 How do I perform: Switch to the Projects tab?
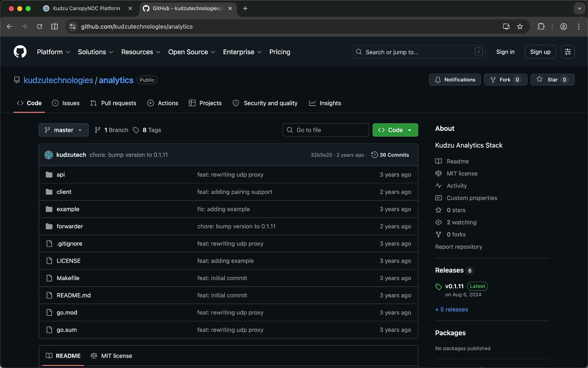click(x=205, y=103)
